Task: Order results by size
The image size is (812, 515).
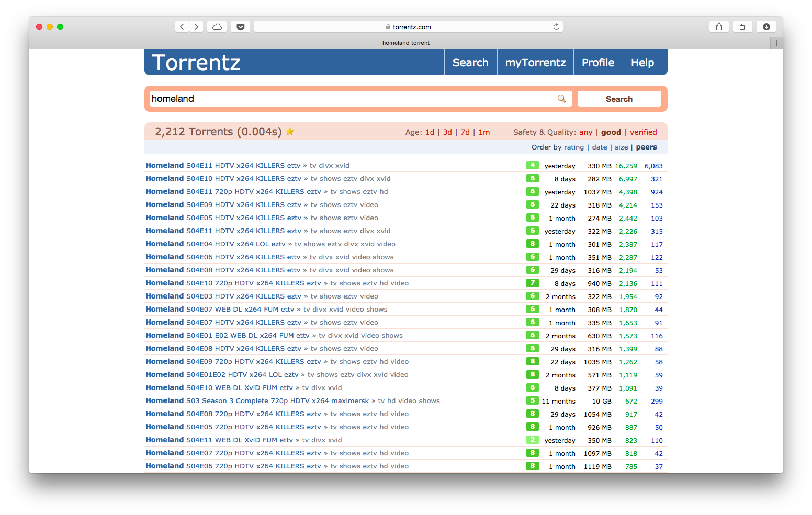Action: click(x=621, y=147)
